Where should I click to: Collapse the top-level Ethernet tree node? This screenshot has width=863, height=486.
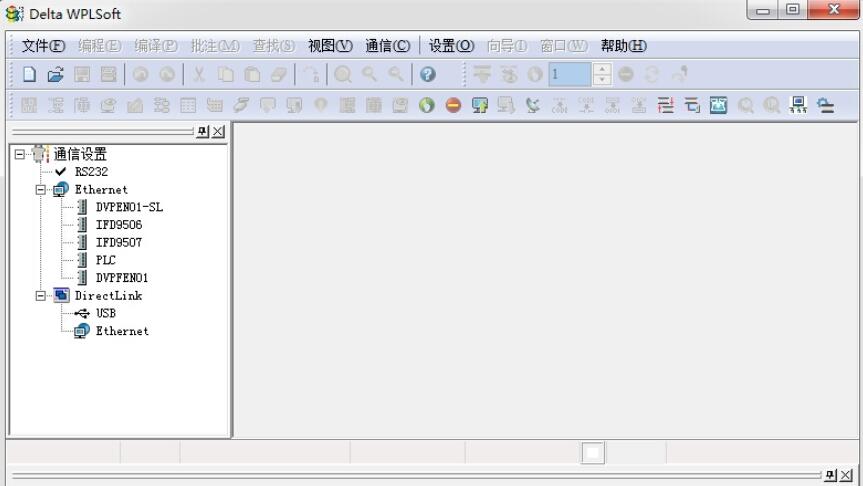(x=41, y=190)
